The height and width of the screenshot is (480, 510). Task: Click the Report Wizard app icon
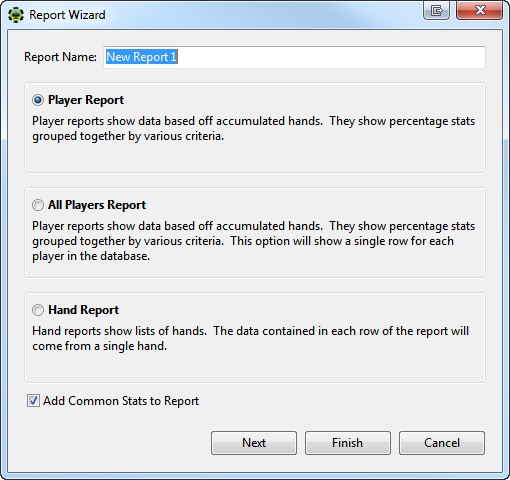(x=16, y=15)
